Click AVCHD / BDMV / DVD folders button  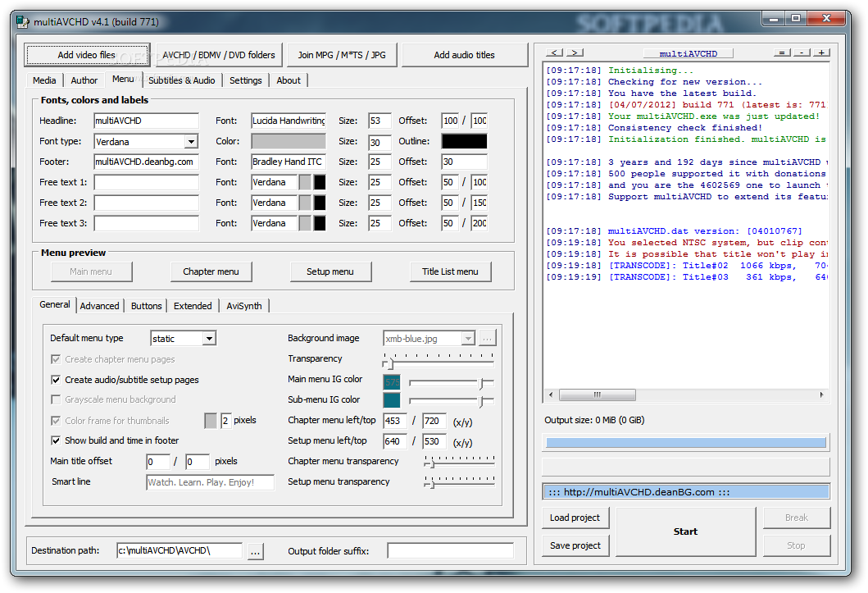pyautogui.click(x=219, y=55)
